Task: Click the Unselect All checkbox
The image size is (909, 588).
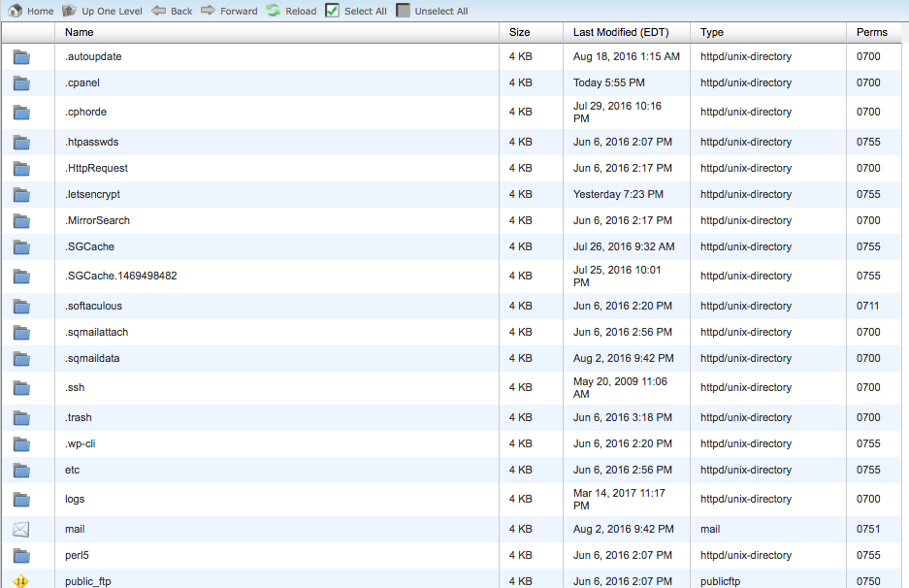Action: pyautogui.click(x=404, y=11)
